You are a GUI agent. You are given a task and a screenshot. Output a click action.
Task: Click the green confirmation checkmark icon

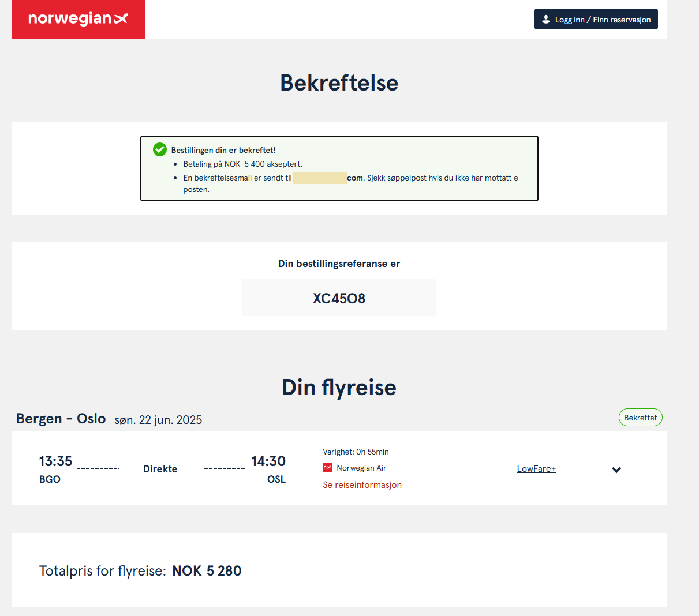click(x=160, y=149)
